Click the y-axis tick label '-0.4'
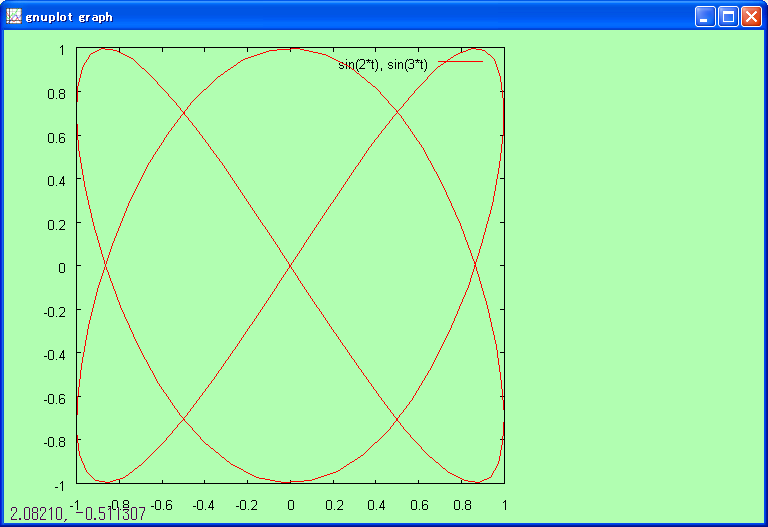The image size is (768, 527). 55,355
